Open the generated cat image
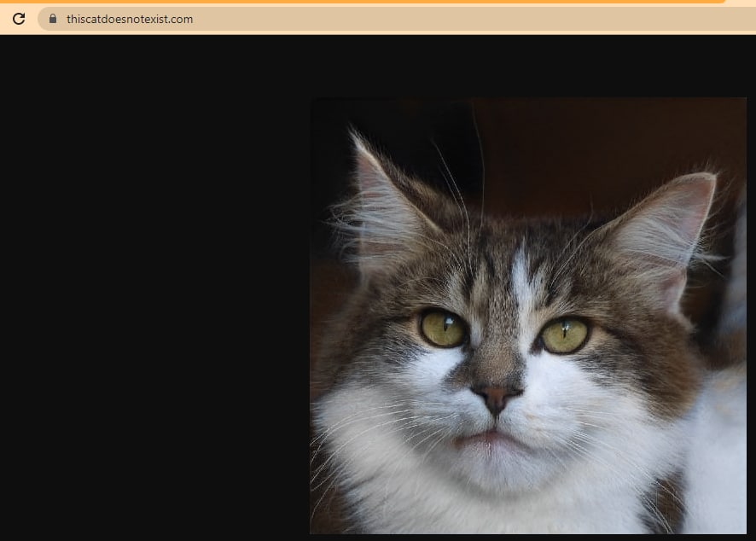This screenshot has height=541, width=756. coord(528,316)
